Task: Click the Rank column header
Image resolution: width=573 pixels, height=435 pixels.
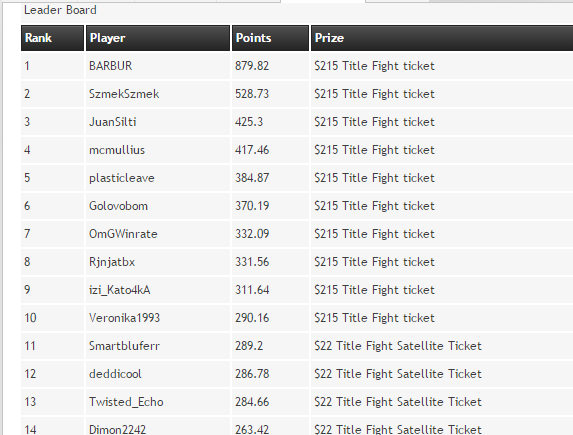Action: [52, 38]
